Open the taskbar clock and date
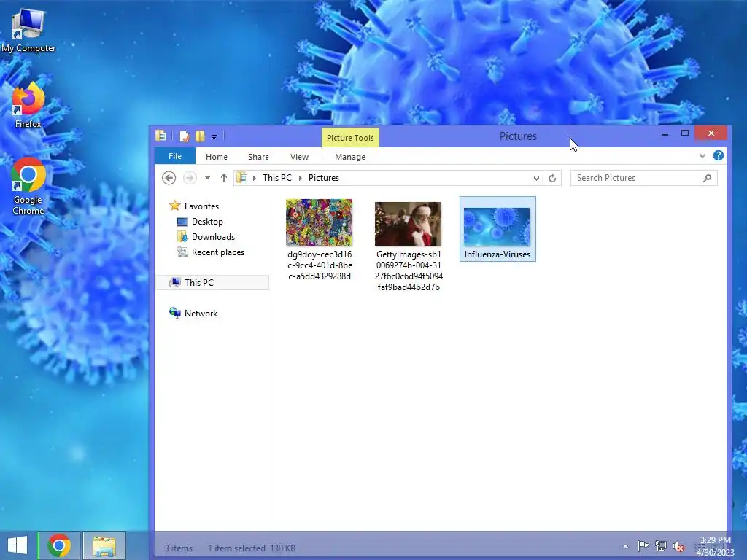This screenshot has width=747, height=560. click(x=715, y=546)
